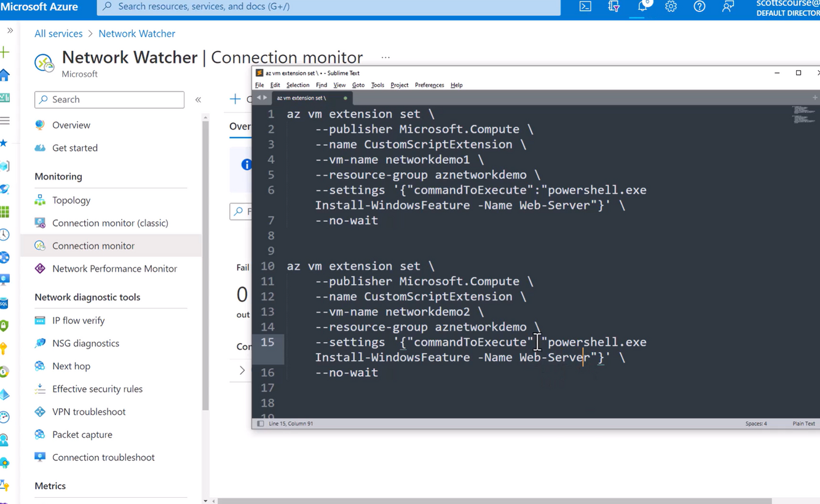Viewport: 820px width, 504px height.
Task: Click the Metrics section heading
Action: point(50,486)
